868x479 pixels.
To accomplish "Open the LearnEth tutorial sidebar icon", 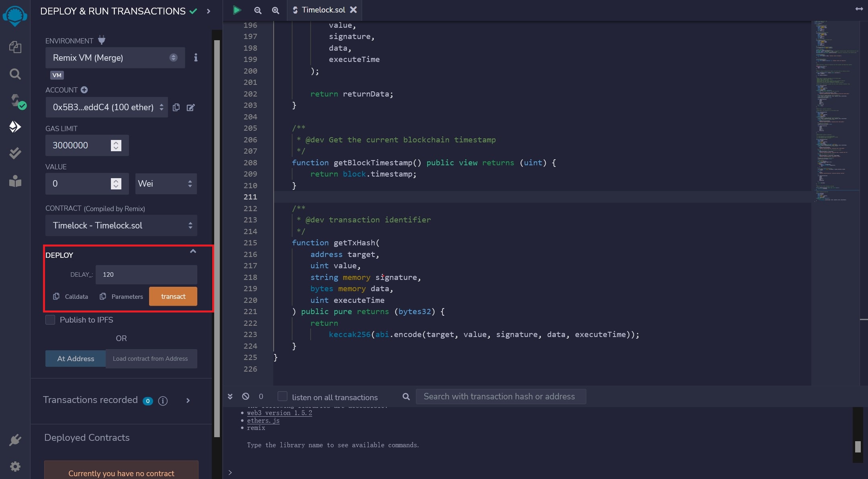I will tap(15, 181).
